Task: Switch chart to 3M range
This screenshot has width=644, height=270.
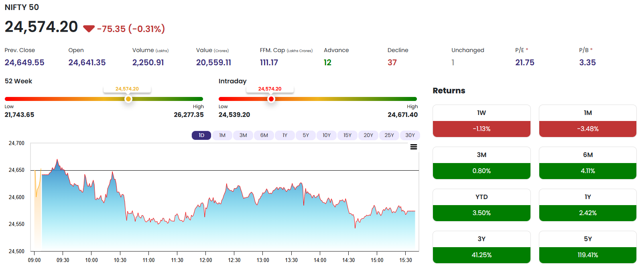Action: (x=243, y=135)
